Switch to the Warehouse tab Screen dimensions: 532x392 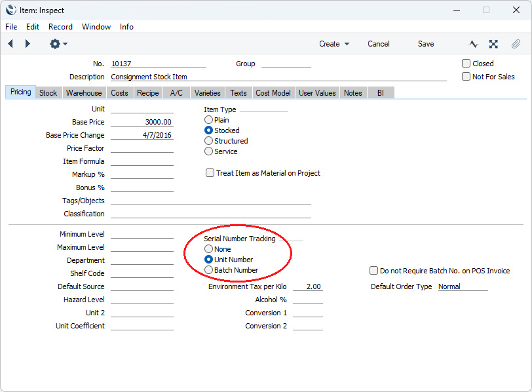[x=84, y=93]
